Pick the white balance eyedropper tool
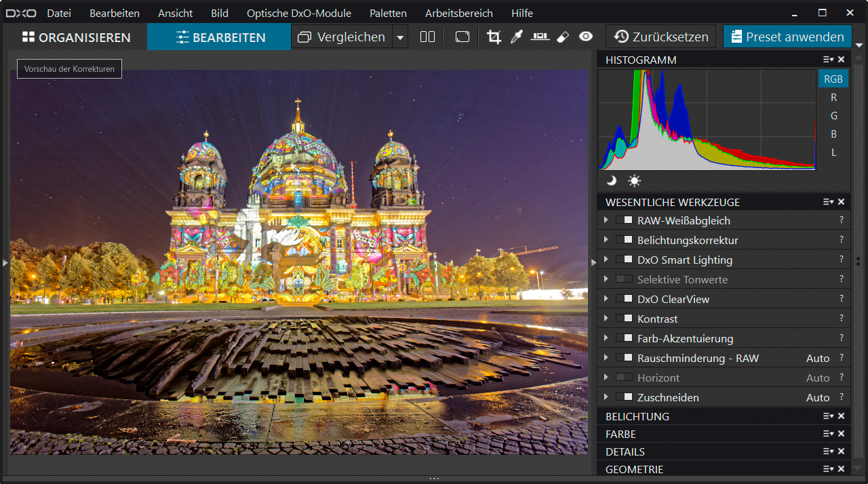Screen dimensions: 868x484 click(517, 37)
